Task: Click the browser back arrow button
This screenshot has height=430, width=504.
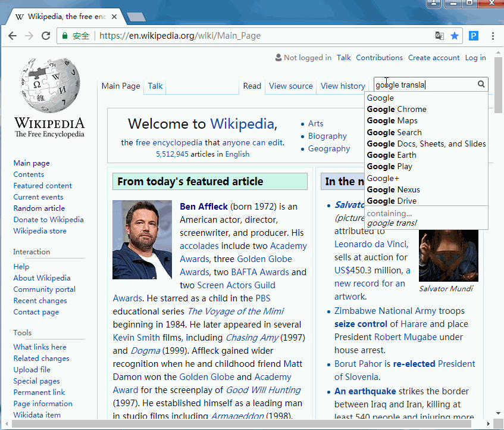Action: click(12, 36)
